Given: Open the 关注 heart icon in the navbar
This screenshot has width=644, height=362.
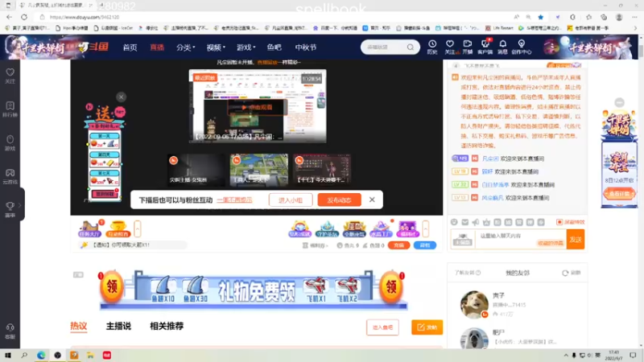Looking at the screenshot, I should click(x=450, y=47).
